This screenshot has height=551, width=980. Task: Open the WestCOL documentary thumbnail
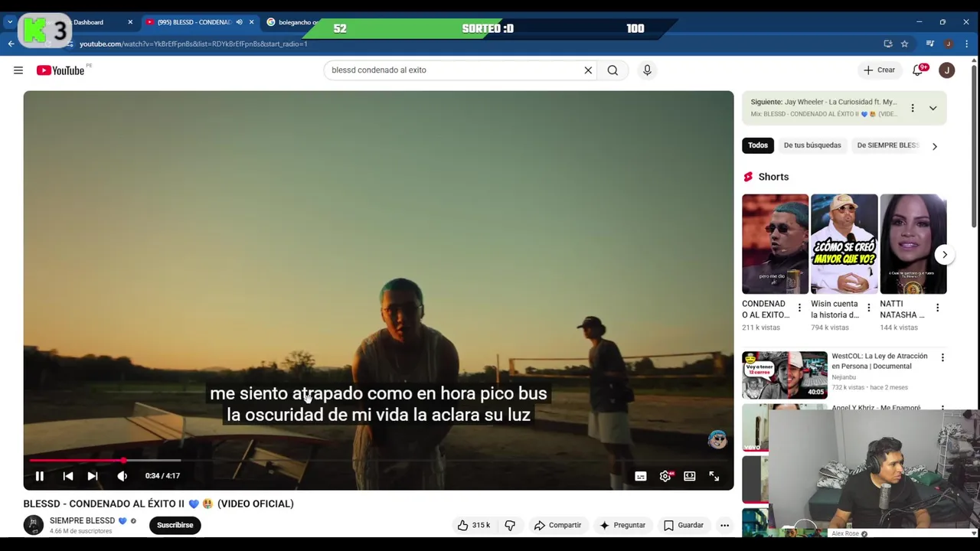click(x=784, y=375)
